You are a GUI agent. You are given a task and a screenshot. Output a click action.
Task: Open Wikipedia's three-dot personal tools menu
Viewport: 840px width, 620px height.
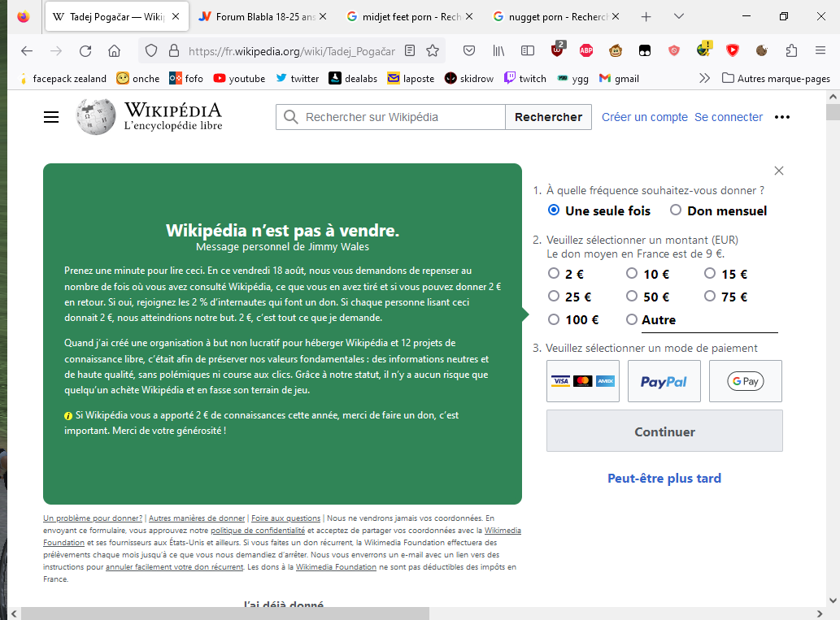[x=782, y=117]
